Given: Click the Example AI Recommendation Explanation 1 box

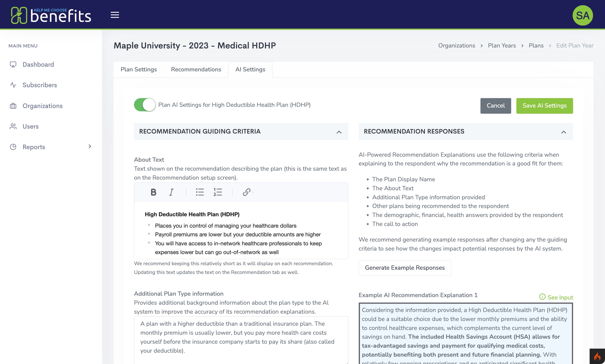Looking at the screenshot, I should point(466,334).
